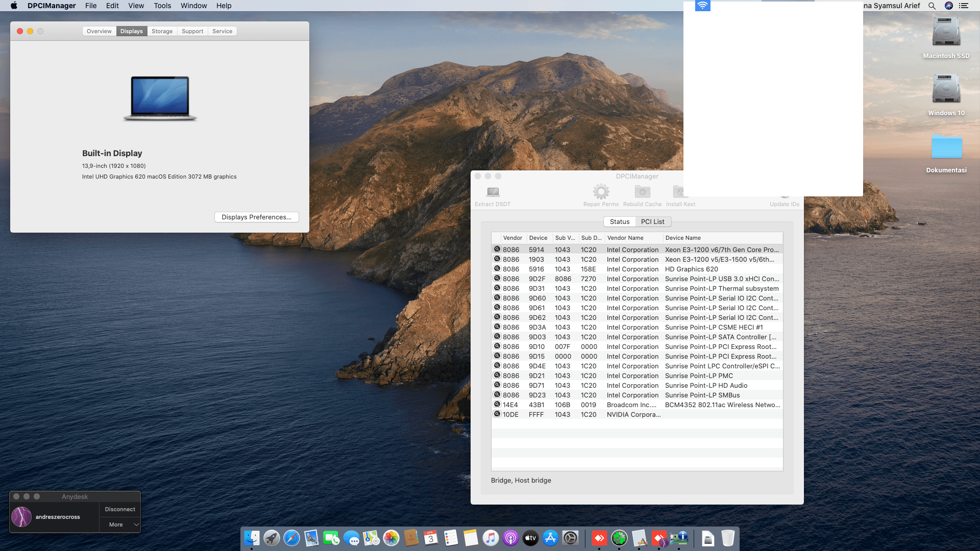Click Disconnect in the Anydesk window
The height and width of the screenshot is (551, 980).
coord(120,509)
